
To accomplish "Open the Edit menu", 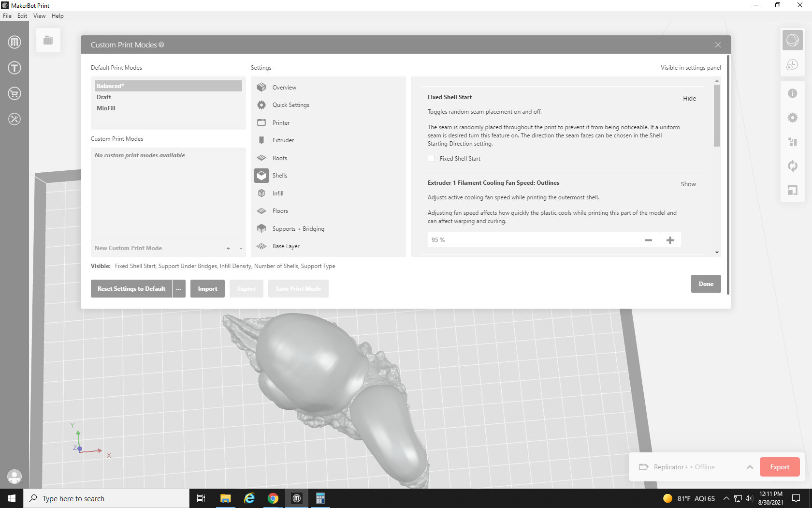I will click(x=22, y=16).
